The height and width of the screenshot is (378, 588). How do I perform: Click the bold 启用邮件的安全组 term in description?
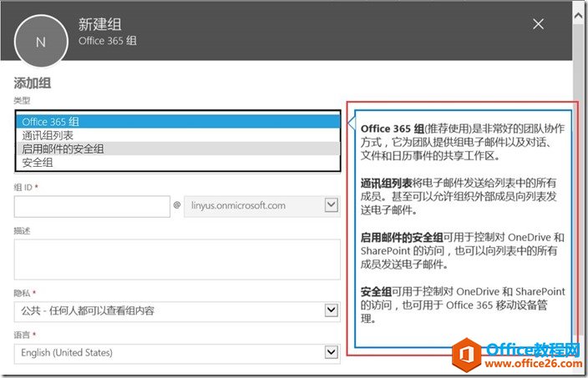402,238
